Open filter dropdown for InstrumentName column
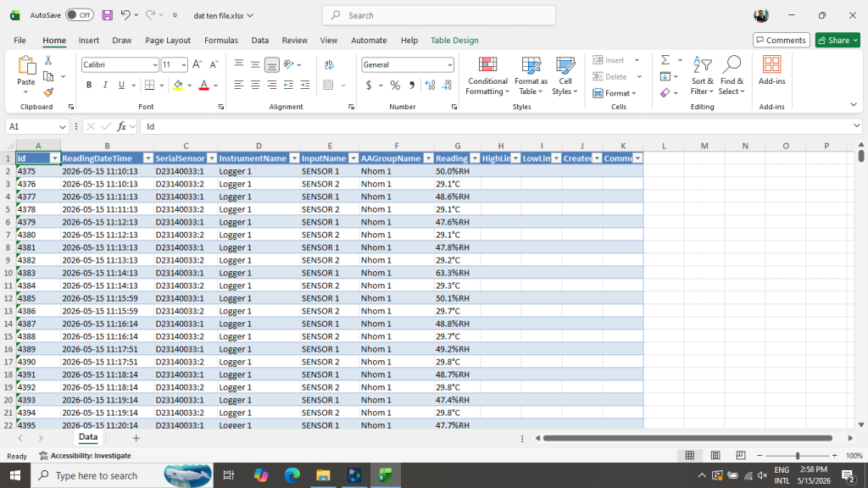868x488 pixels. [x=294, y=158]
